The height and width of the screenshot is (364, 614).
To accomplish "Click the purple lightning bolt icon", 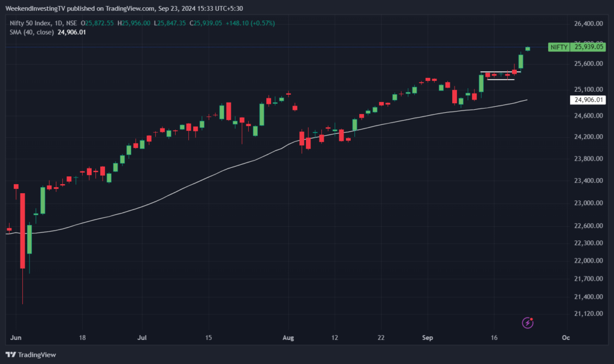I will [x=528, y=323].
